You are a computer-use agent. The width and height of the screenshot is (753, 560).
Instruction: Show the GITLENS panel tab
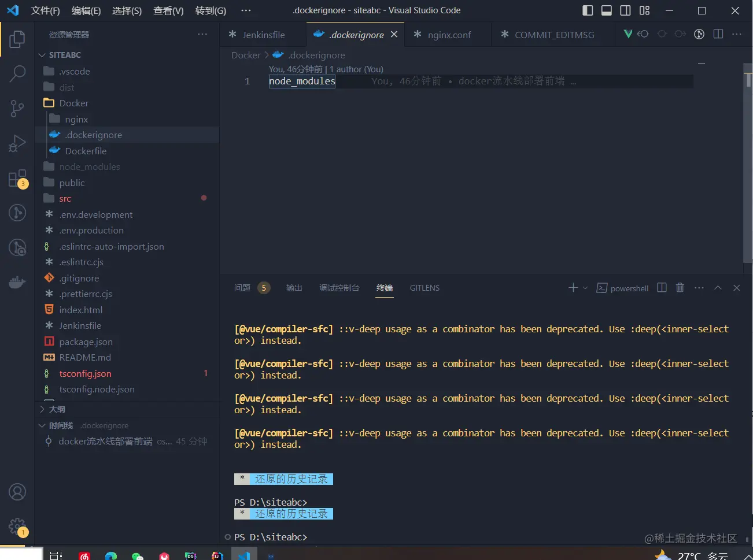425,288
